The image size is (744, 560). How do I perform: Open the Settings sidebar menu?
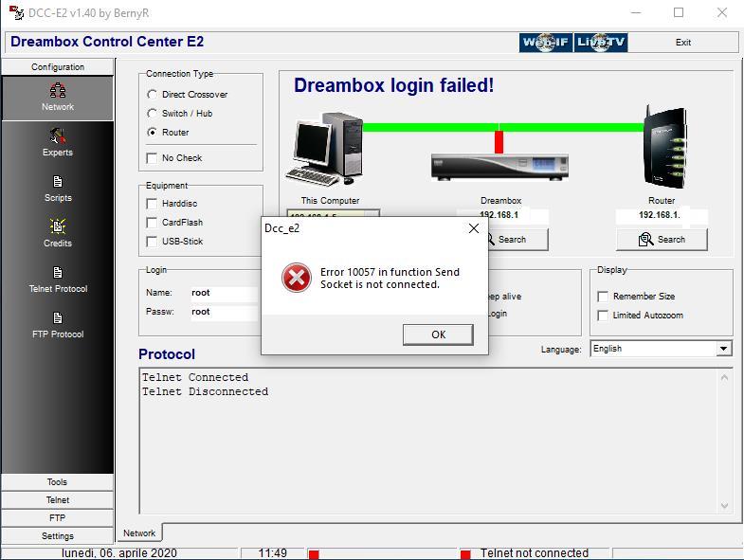click(58, 535)
